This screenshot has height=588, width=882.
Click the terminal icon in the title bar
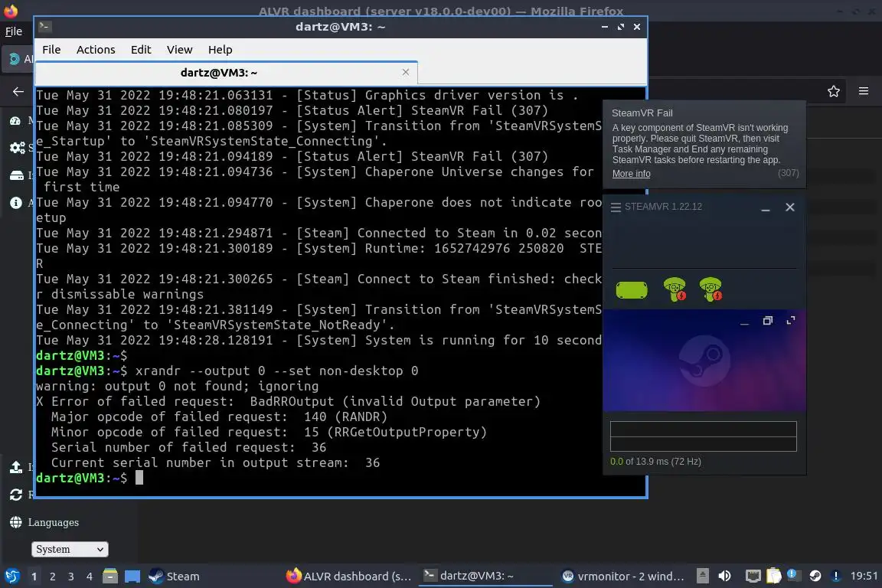pos(45,27)
